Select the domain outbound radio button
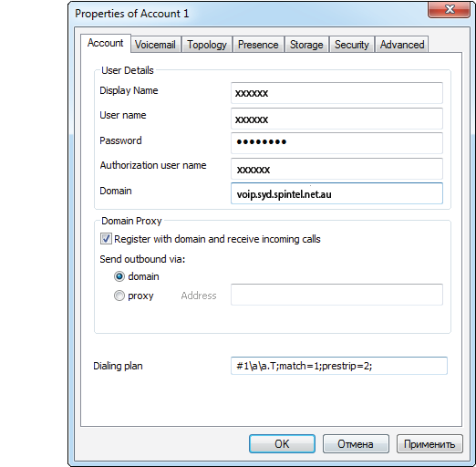Viewport: 476px width, 467px height. (x=119, y=276)
